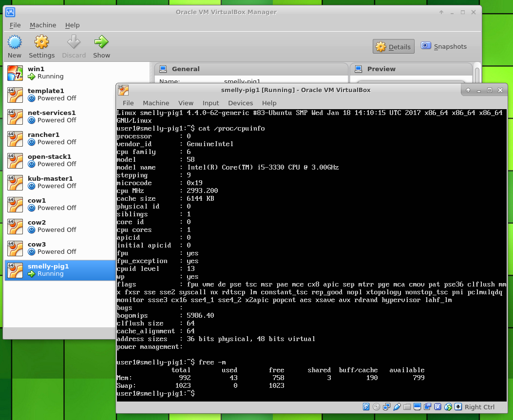Switch to the Snapshots view button
This screenshot has width=513, height=420.
point(444,46)
